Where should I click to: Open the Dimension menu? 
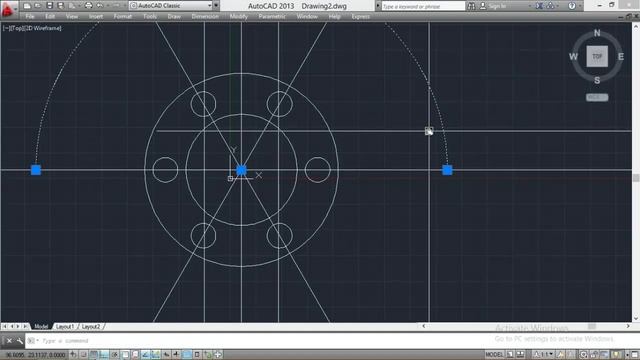[205, 16]
